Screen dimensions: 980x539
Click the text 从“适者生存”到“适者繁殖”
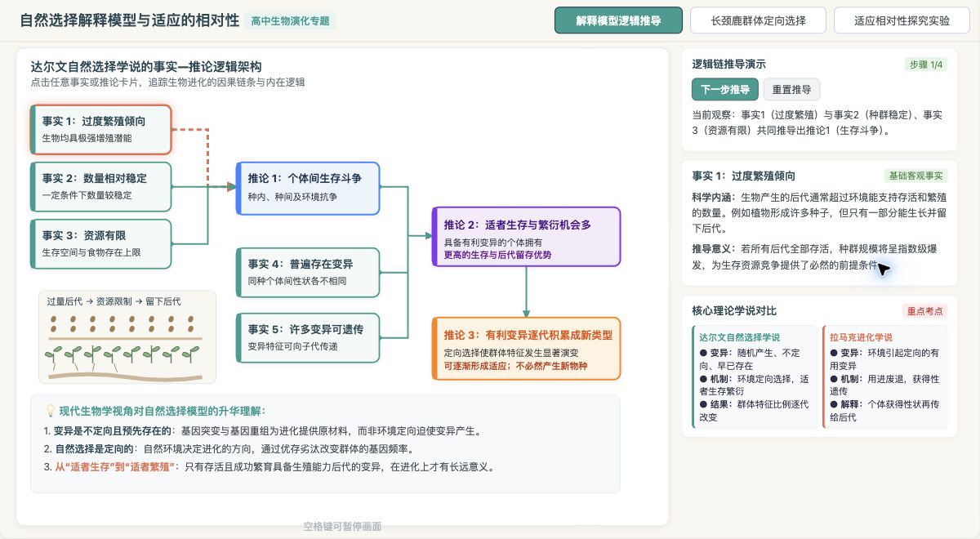click(116, 466)
